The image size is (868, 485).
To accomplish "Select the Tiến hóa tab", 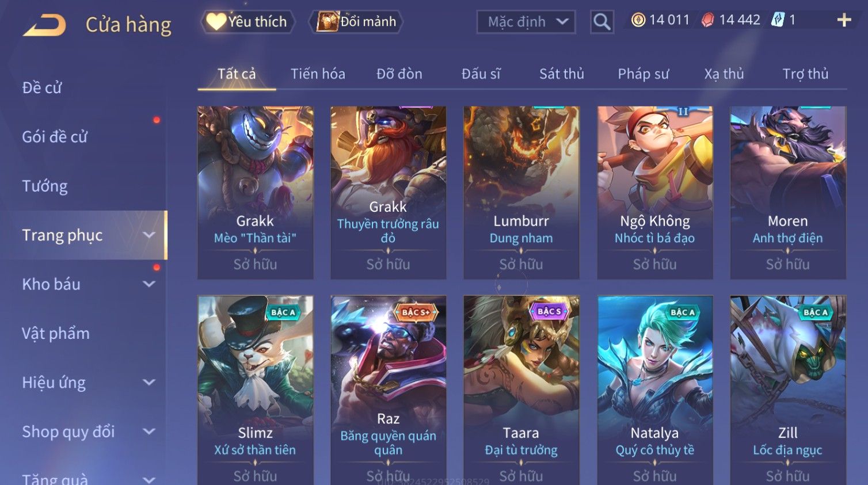I will click(x=318, y=74).
